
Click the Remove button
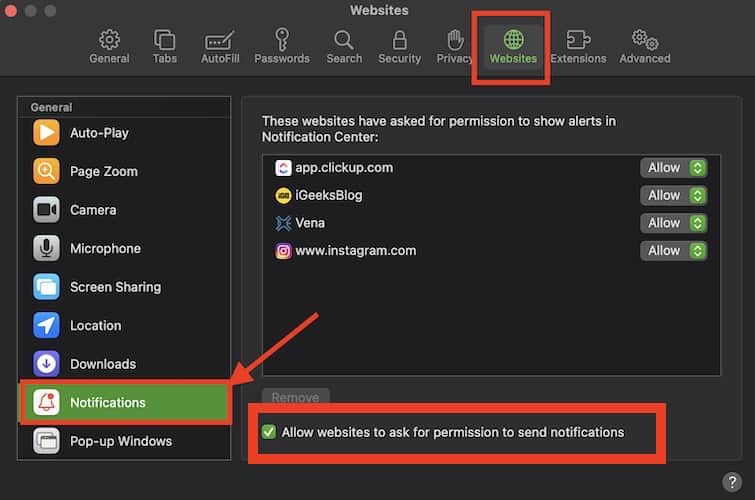(x=295, y=398)
